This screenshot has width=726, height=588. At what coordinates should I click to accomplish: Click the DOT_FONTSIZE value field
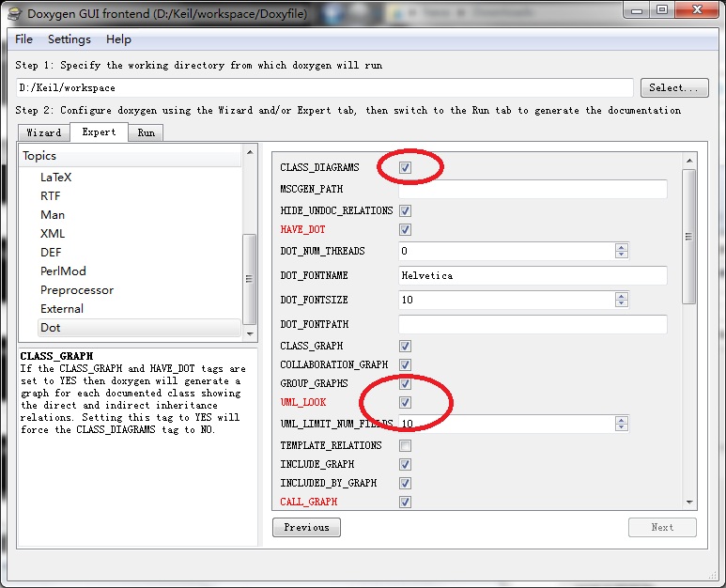tap(506, 300)
